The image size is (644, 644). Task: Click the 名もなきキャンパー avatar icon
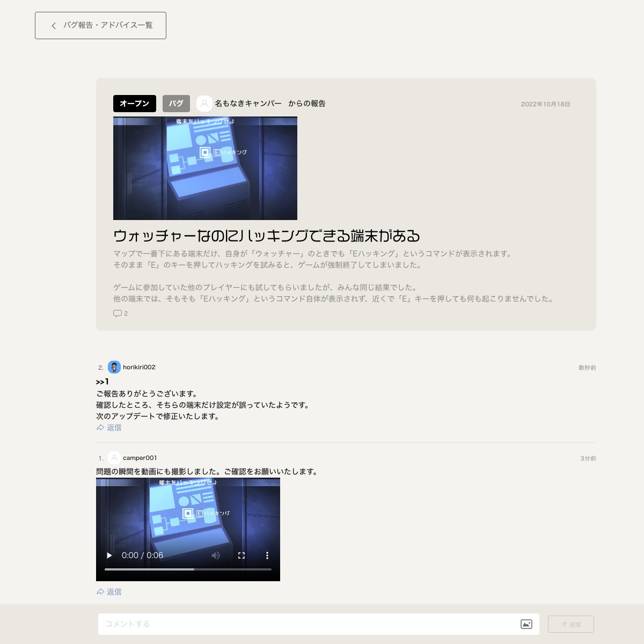tap(204, 104)
